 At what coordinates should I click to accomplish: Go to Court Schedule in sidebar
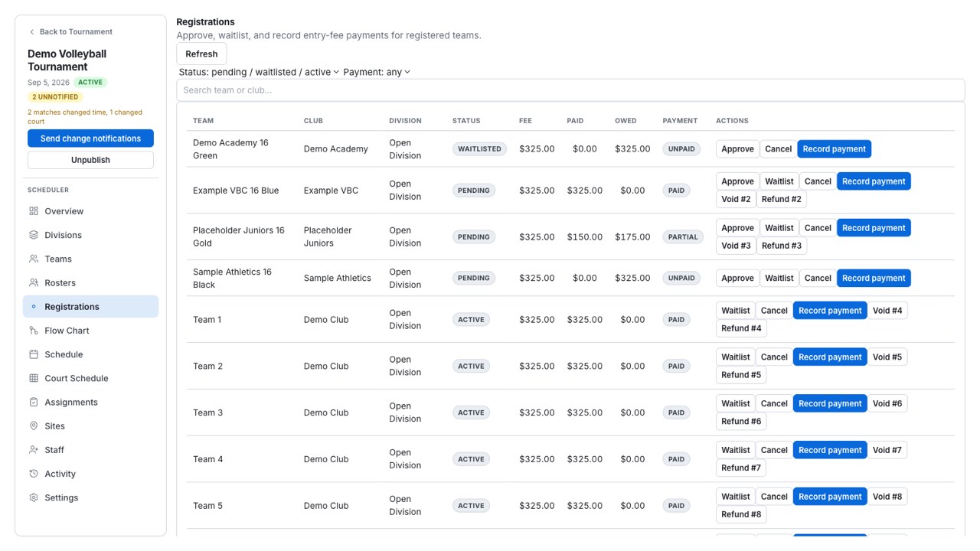[90, 378]
